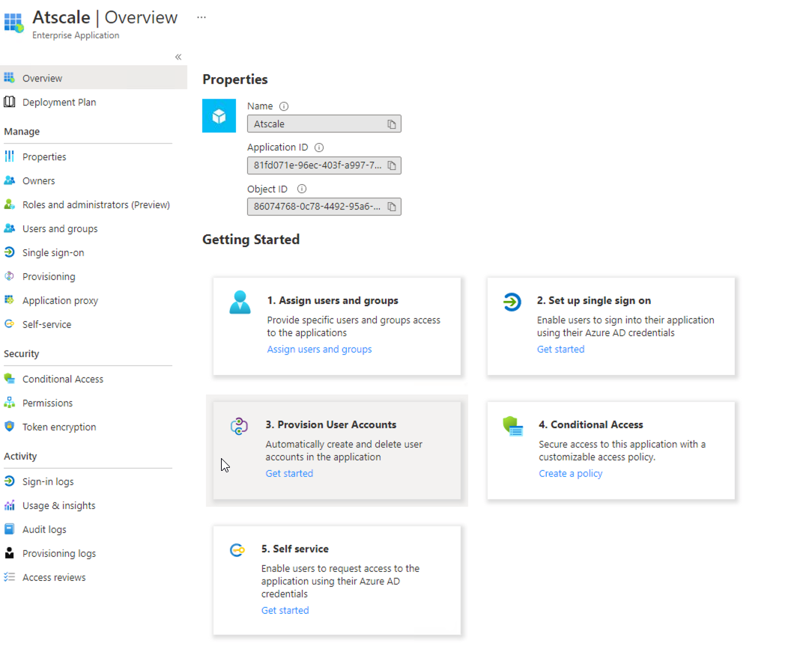Open Roles and administrators (Preview)
This screenshot has height=664, width=812.
click(96, 204)
